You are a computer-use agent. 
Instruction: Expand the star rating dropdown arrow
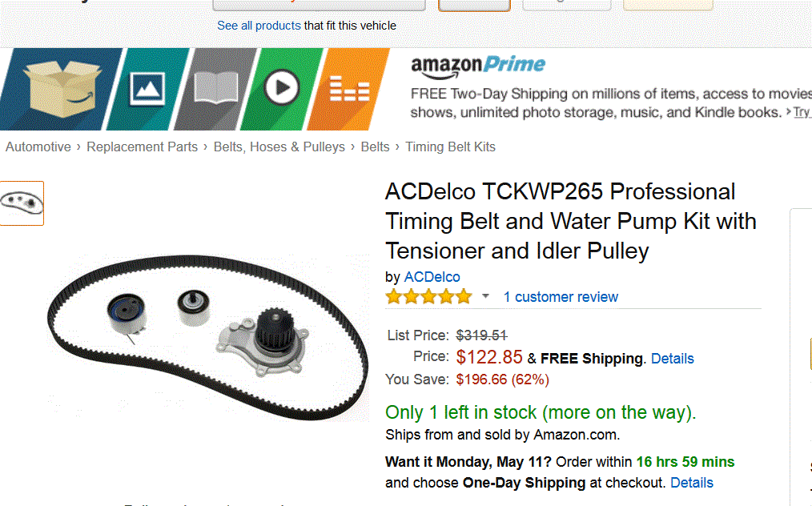[x=485, y=297]
